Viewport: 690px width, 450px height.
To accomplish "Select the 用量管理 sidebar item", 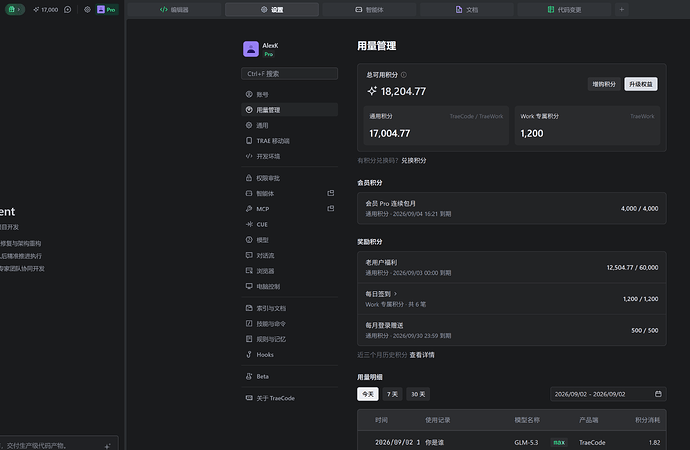I will point(289,110).
